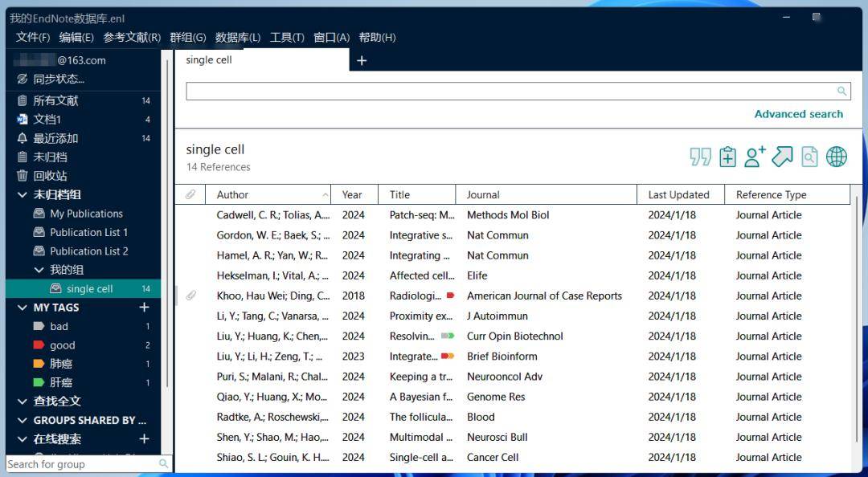Click the export arrow icon above reference list
868x477 pixels.
point(781,156)
